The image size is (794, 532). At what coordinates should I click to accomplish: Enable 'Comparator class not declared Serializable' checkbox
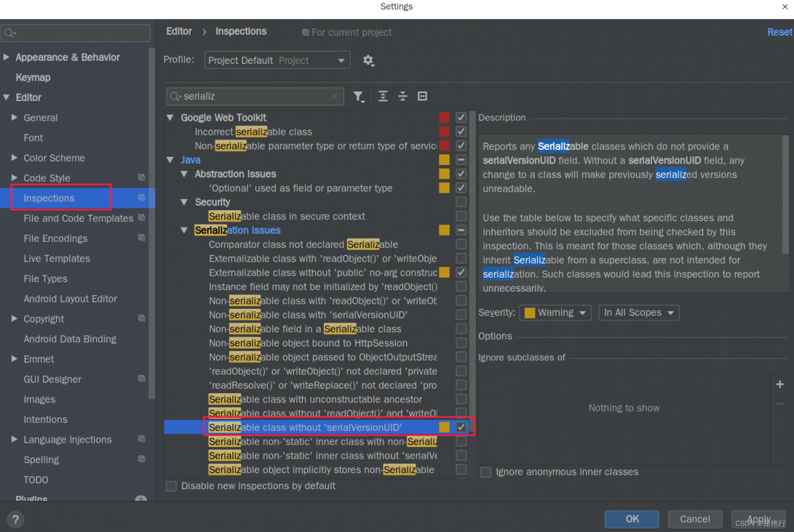point(461,244)
